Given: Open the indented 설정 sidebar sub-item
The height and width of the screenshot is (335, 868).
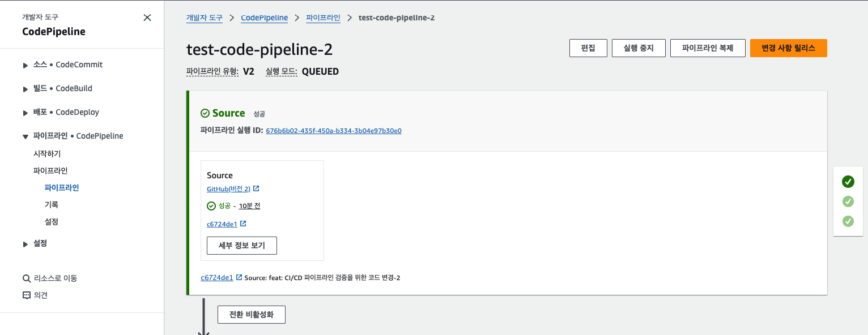Looking at the screenshot, I should point(52,221).
